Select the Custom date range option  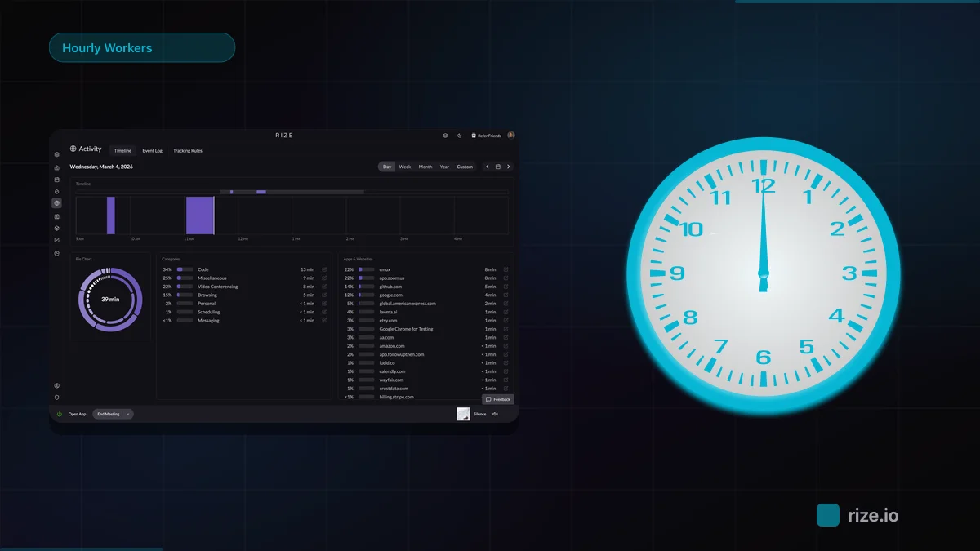[x=465, y=167]
